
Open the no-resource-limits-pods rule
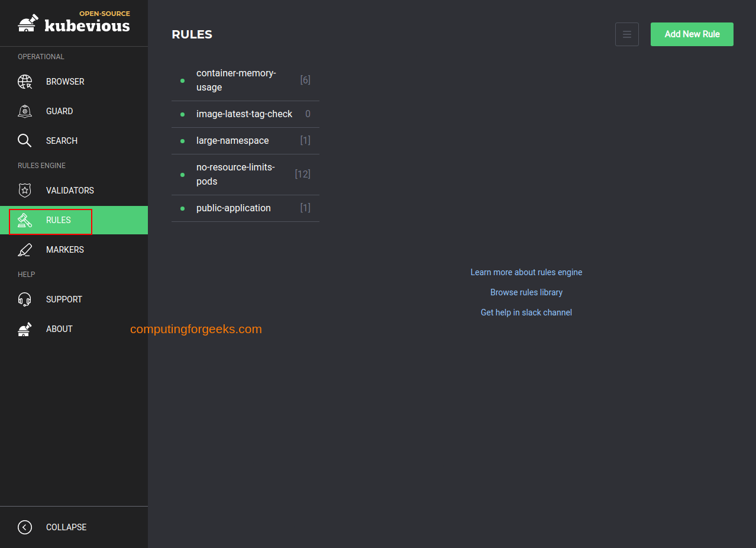click(x=235, y=175)
